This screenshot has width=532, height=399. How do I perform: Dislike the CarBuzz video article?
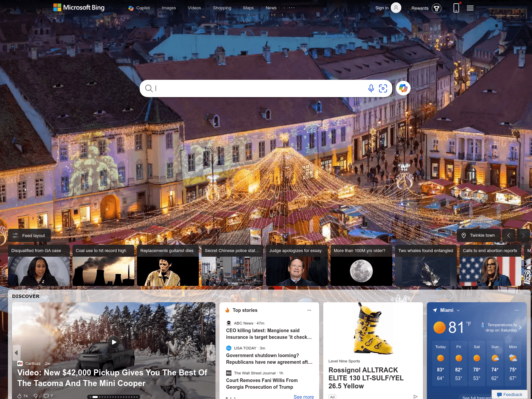click(36, 396)
